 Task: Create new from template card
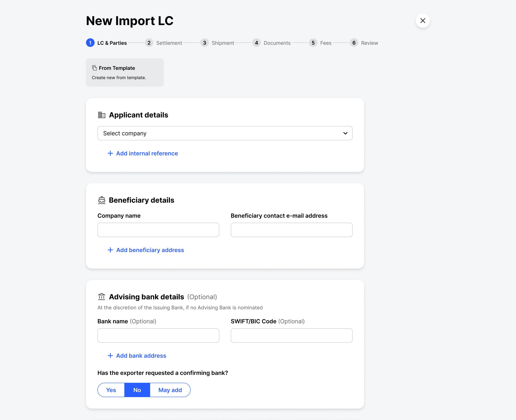coord(125,73)
